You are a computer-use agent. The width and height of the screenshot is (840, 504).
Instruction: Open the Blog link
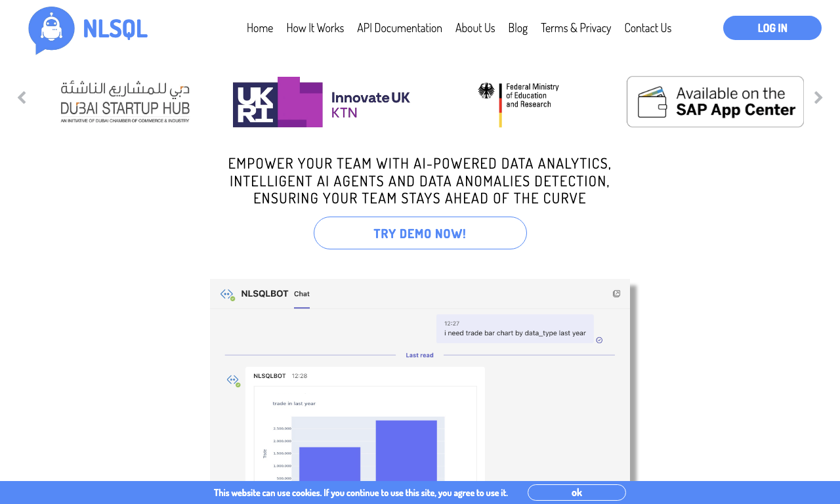point(518,28)
